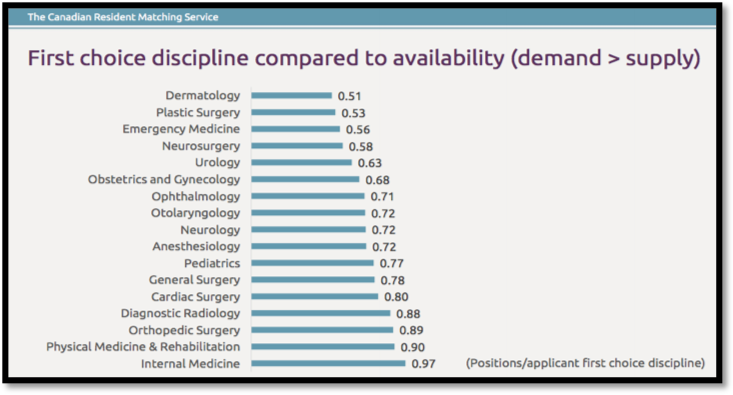The image size is (733, 395).
Task: Click the Urology bar
Action: tap(302, 163)
